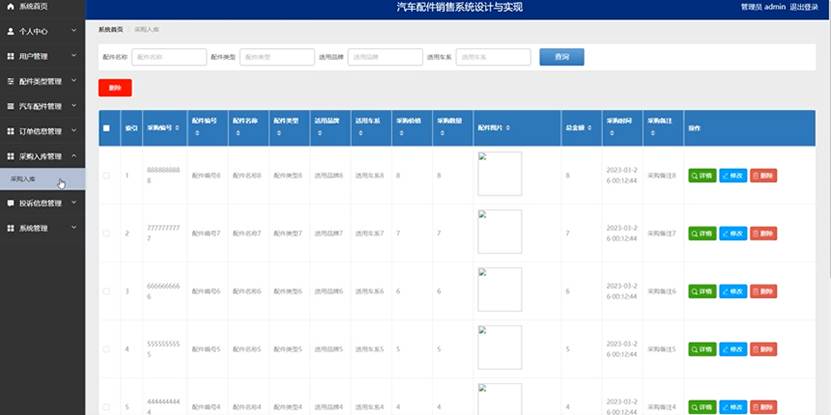Image resolution: width=831 pixels, height=415 pixels.
Task: Expand the 系统管理 menu chevron
Action: pos(74,227)
